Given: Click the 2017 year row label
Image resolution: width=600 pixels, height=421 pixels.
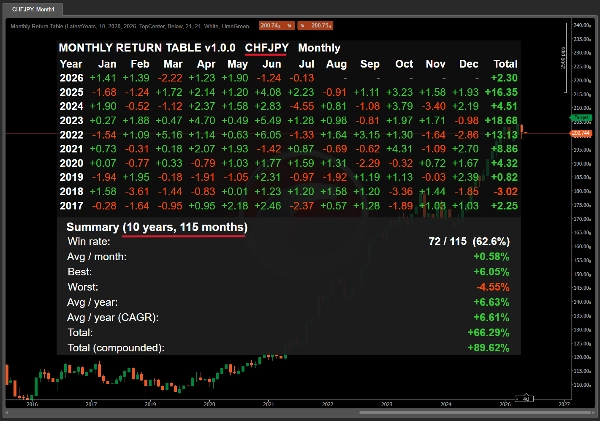Looking at the screenshot, I should (x=71, y=206).
